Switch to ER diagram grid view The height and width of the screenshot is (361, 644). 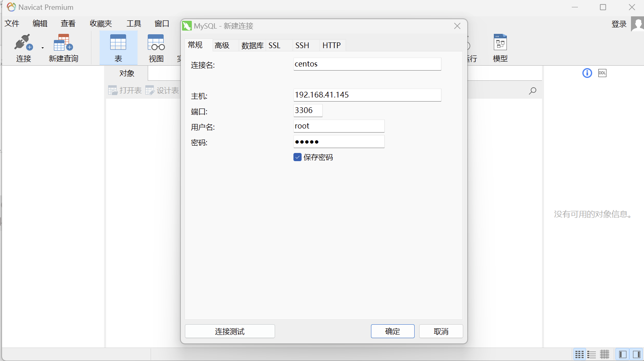click(x=605, y=354)
